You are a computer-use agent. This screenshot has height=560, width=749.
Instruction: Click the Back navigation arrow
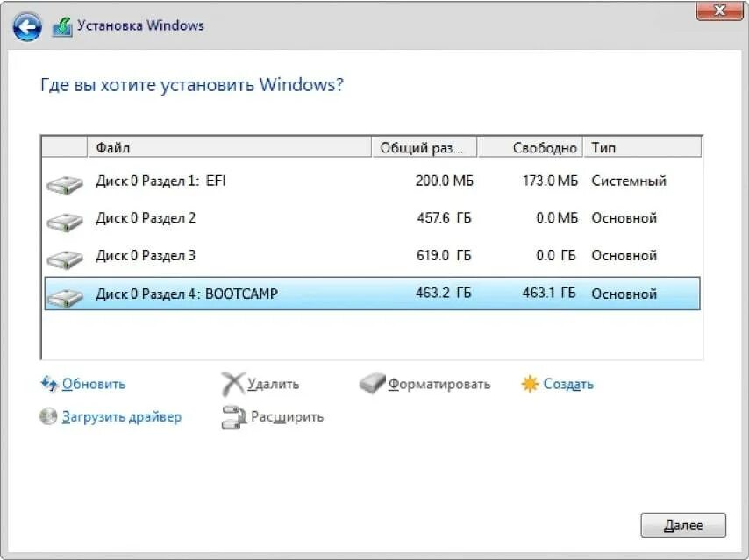27,25
